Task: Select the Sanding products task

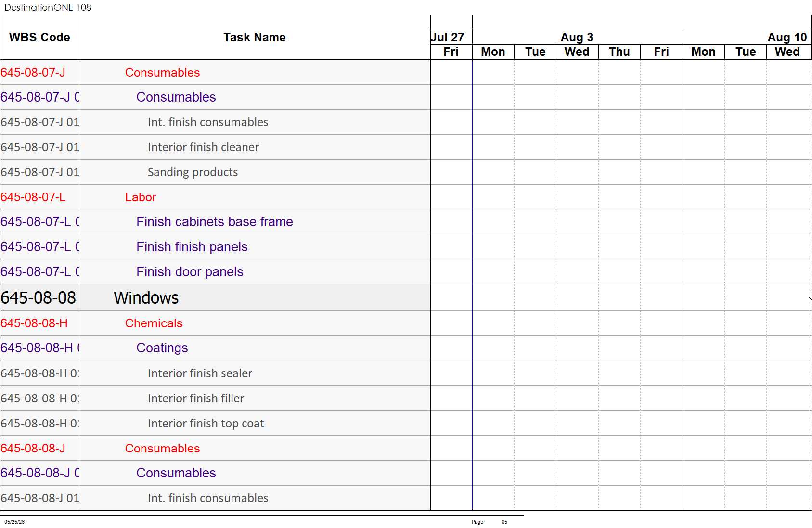Action: (x=193, y=172)
